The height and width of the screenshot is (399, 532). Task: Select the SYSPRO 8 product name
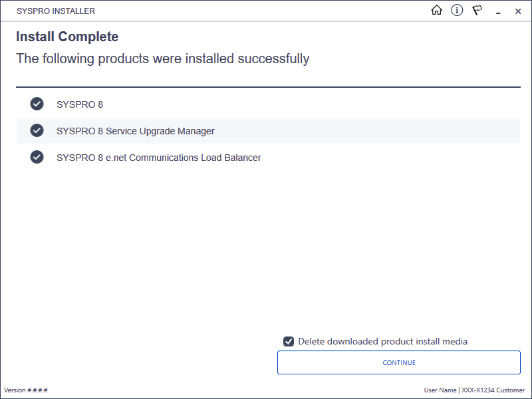click(80, 104)
